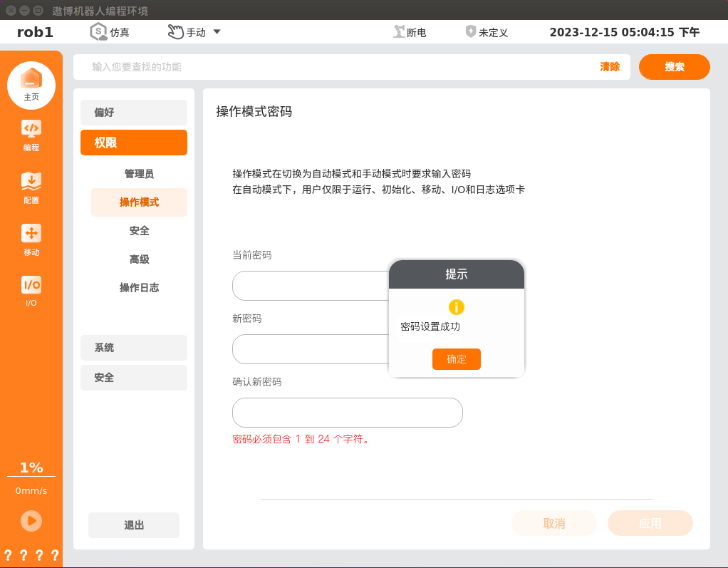Select 高级 advanced item
This screenshot has width=728, height=568.
point(139,259)
